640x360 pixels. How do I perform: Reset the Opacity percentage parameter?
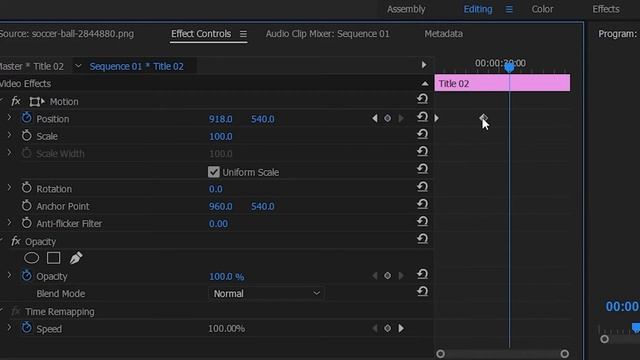(422, 274)
